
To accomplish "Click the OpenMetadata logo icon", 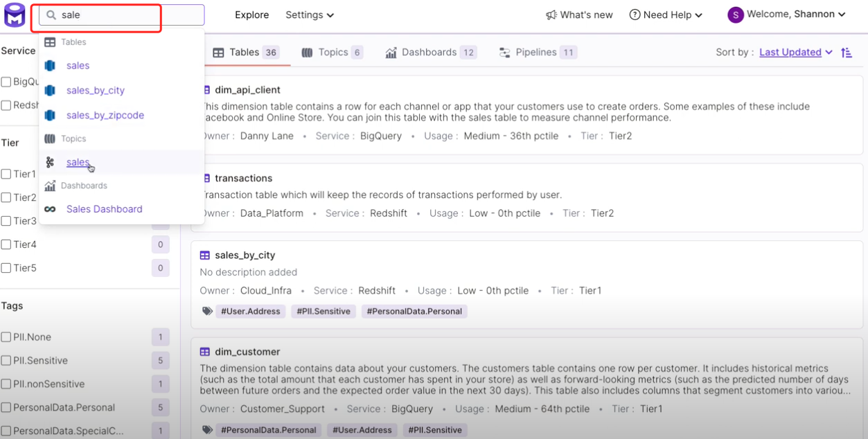I will click(15, 15).
